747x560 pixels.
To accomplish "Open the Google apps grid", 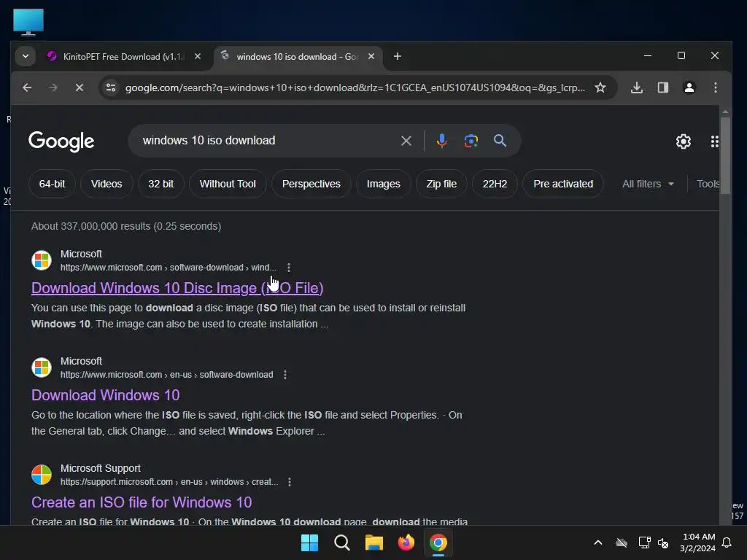I will tap(714, 141).
